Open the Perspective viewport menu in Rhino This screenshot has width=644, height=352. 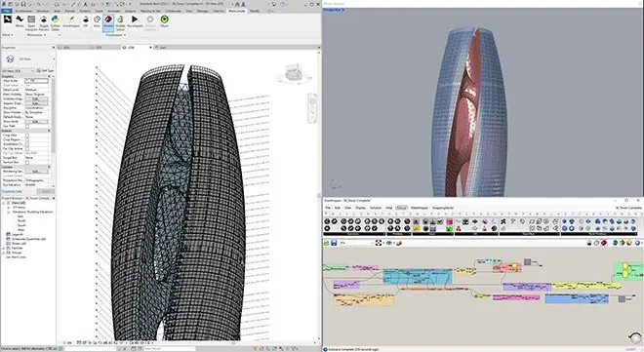(334, 10)
